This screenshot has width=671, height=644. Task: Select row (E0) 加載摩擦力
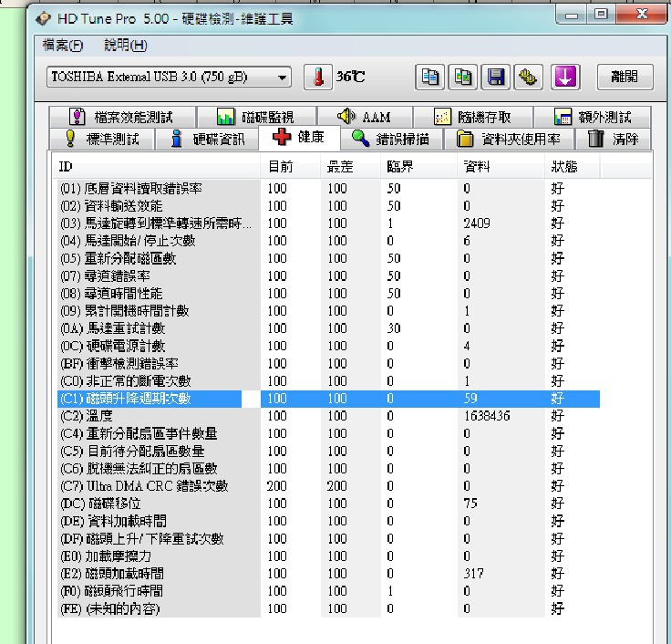328,556
